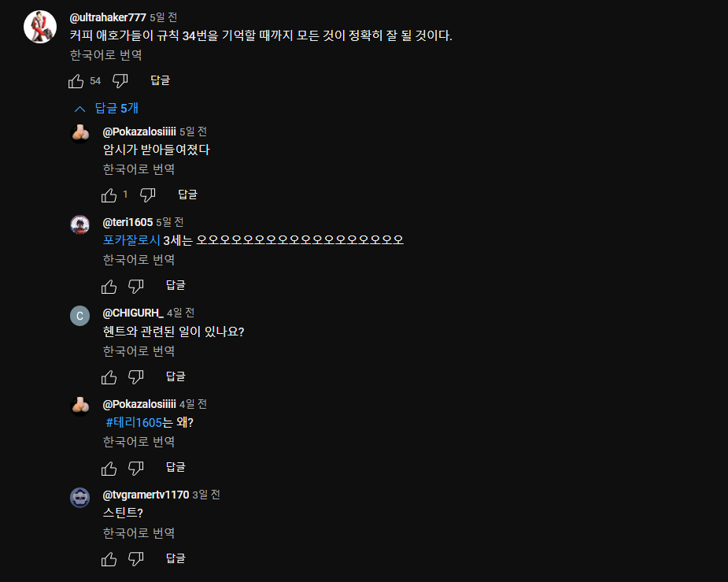Open the @teri1605 channel name link

[x=127, y=222]
